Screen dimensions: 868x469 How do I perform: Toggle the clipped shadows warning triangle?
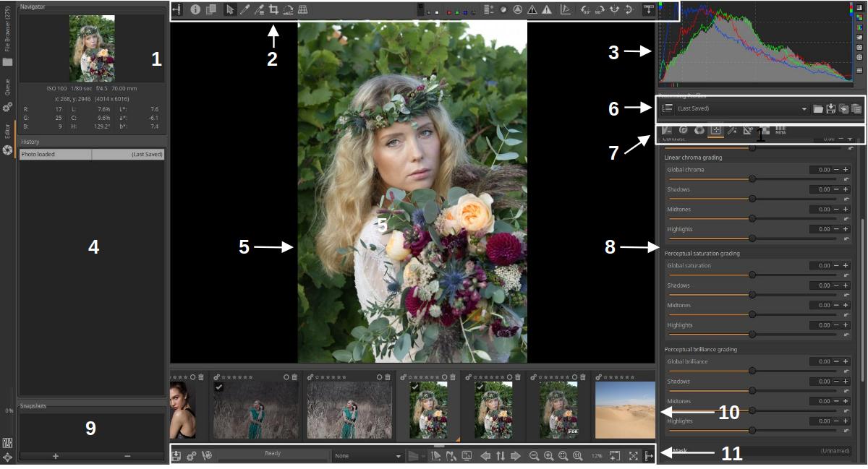532,9
